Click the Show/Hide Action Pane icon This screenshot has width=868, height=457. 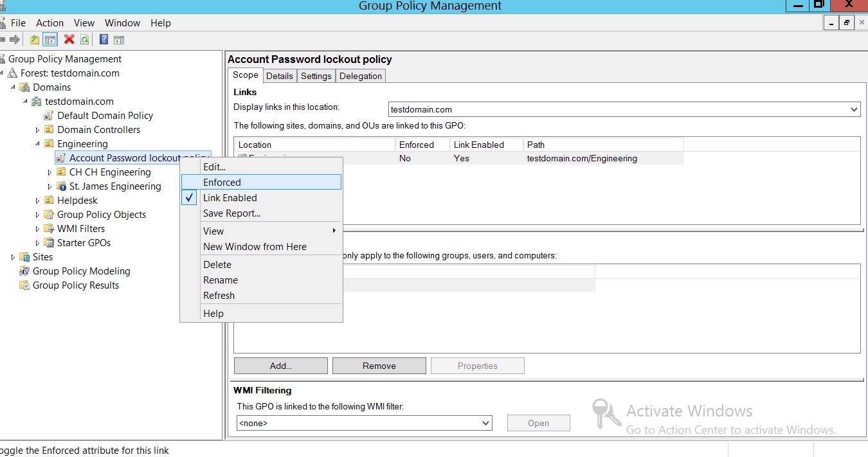click(119, 40)
